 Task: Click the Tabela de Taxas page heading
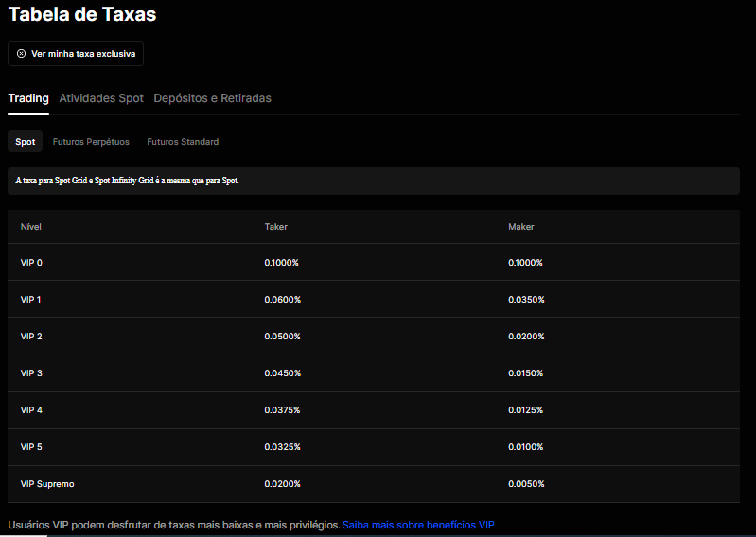tap(82, 14)
